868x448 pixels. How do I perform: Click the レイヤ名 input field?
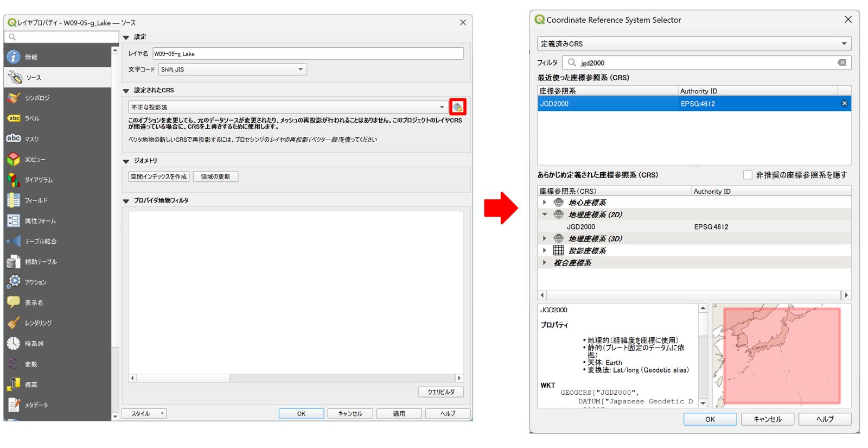click(308, 54)
